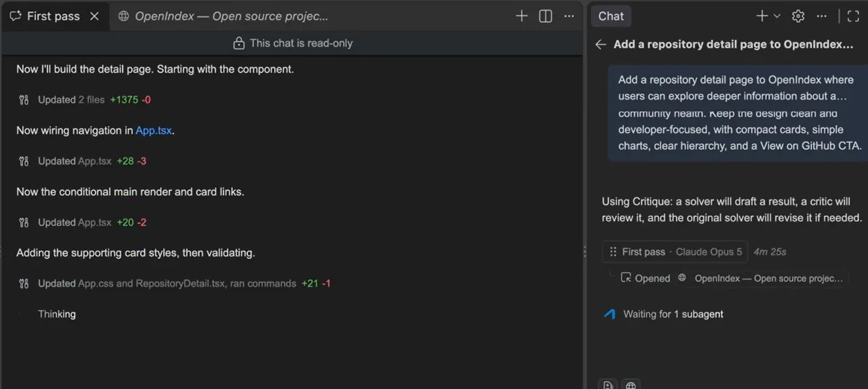The width and height of the screenshot is (868, 389).
Task: Open a new editor tab with plus icon
Action: tap(521, 16)
